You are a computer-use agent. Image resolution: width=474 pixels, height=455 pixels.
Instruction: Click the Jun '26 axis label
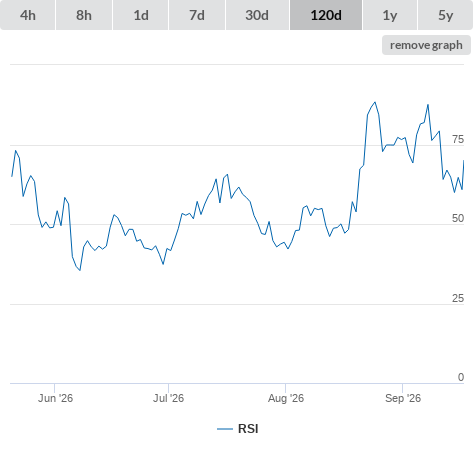[x=55, y=398]
